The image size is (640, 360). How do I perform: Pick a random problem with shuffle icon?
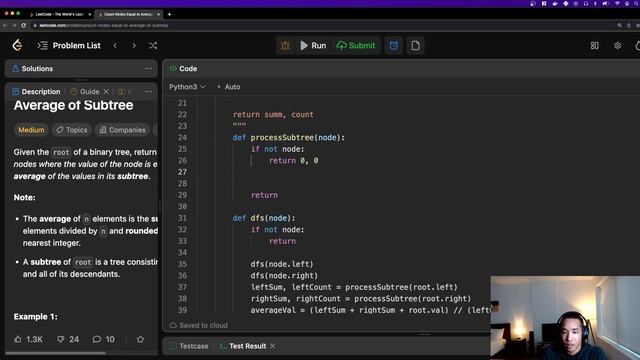pyautogui.click(x=153, y=46)
